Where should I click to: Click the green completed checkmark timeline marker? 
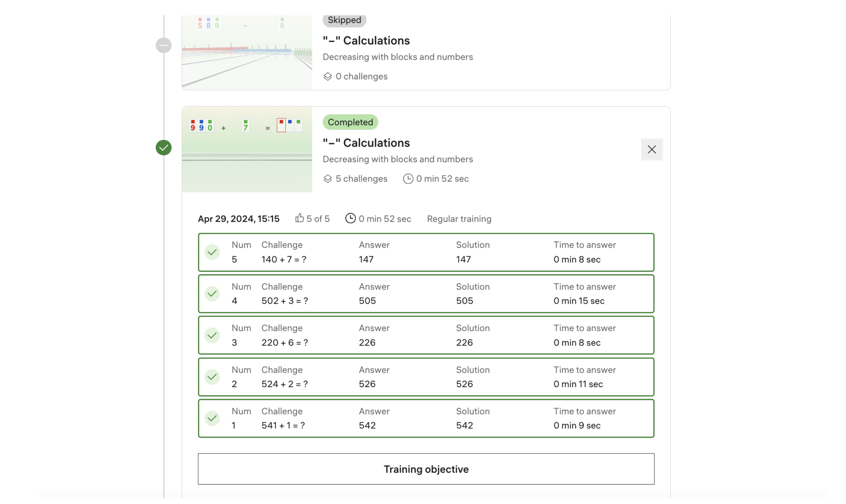(x=163, y=148)
